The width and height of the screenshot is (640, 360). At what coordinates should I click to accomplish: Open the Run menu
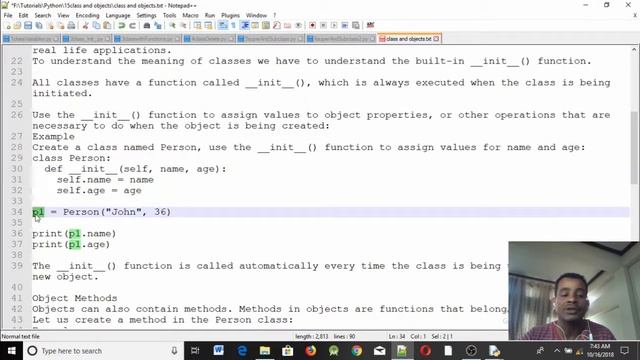click(x=210, y=16)
